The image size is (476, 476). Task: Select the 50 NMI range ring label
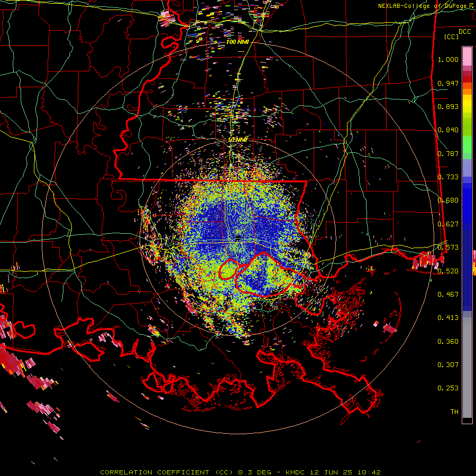(238, 140)
